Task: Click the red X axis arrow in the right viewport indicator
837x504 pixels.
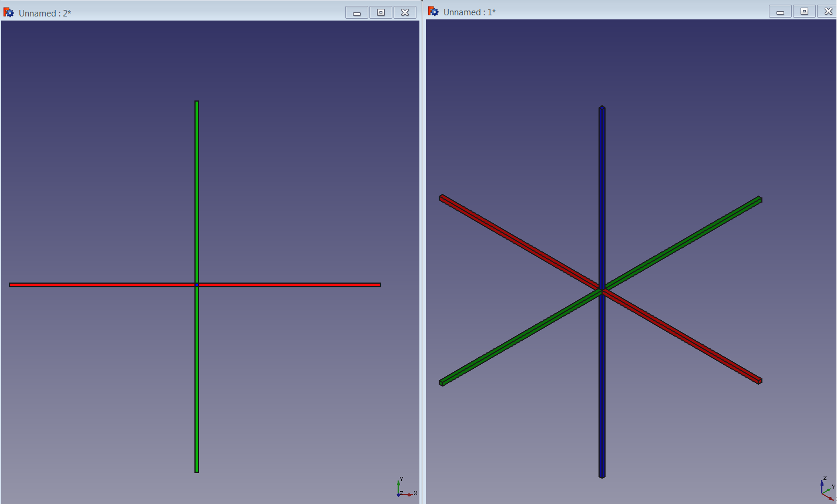Action: (831, 499)
